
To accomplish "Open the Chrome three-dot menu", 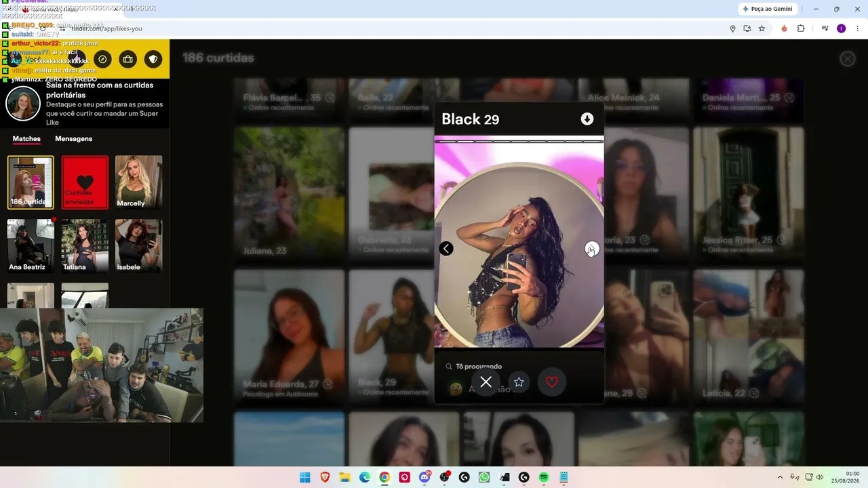I will [858, 28].
